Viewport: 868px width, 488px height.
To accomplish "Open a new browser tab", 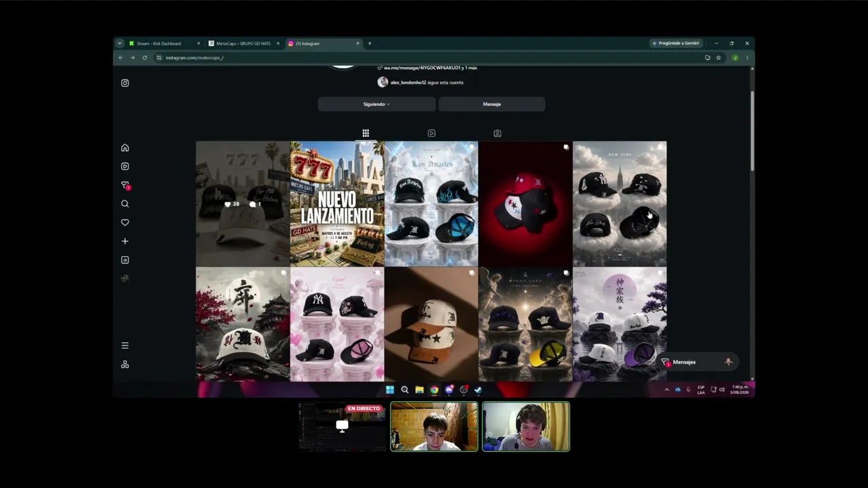I will [x=370, y=43].
